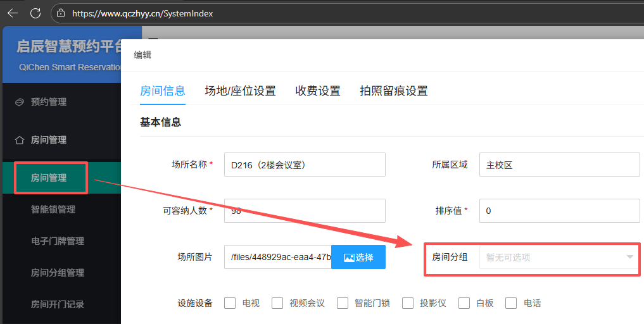Go to the 拍照留痕设置 tab
Viewport: 644px width, 324px height.
click(393, 91)
